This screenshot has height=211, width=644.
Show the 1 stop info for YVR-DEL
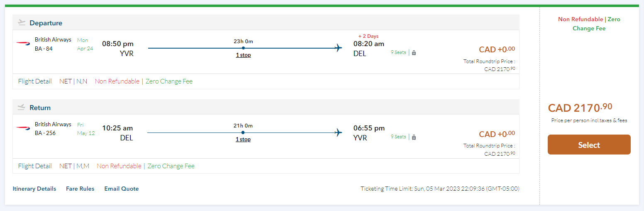pos(243,55)
